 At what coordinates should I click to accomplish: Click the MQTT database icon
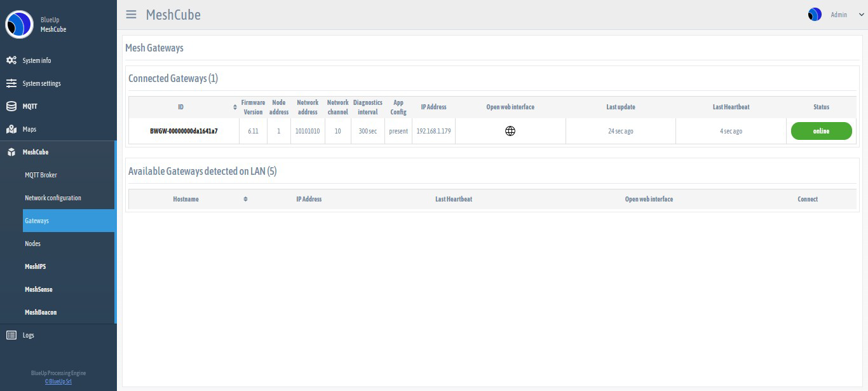(11, 106)
